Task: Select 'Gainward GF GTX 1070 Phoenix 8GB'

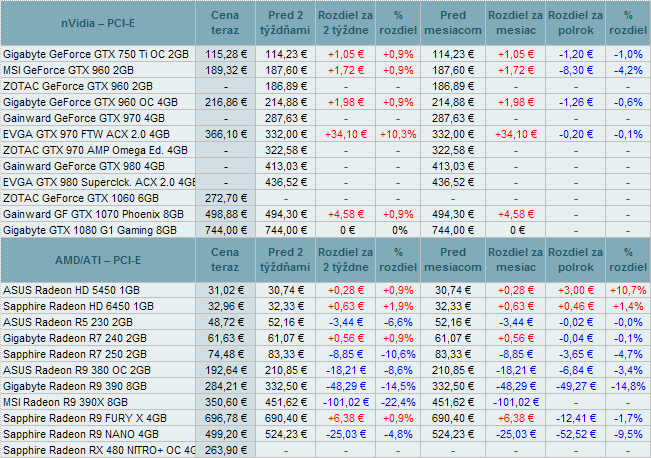Action: 93,214
